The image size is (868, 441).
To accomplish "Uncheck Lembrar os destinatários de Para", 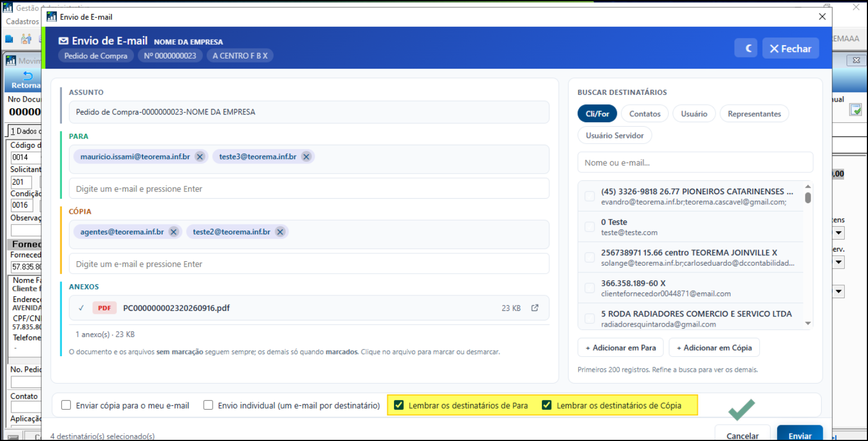I will [x=399, y=405].
